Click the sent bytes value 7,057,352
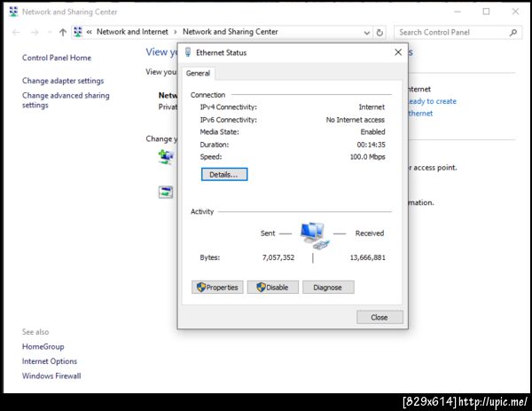The width and height of the screenshot is (532, 411). click(x=278, y=257)
